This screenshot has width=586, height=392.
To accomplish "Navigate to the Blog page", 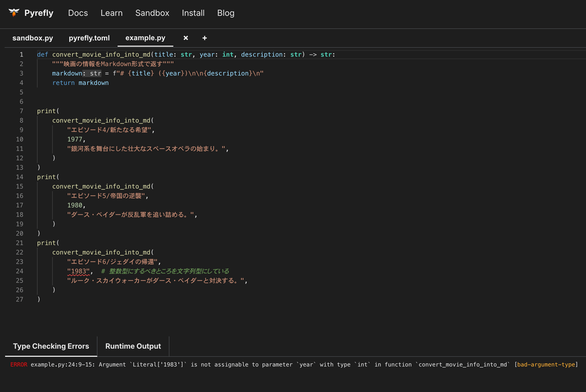I will click(x=225, y=13).
